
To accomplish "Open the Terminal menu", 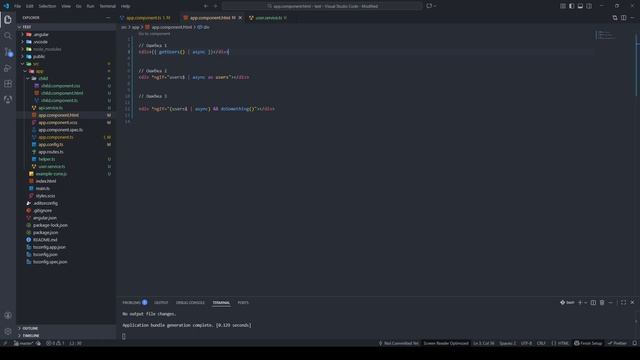I will tap(108, 6).
